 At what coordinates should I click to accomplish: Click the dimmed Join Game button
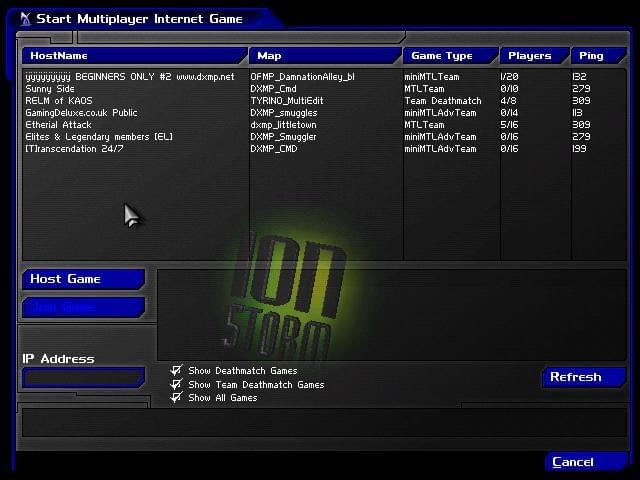tap(84, 307)
